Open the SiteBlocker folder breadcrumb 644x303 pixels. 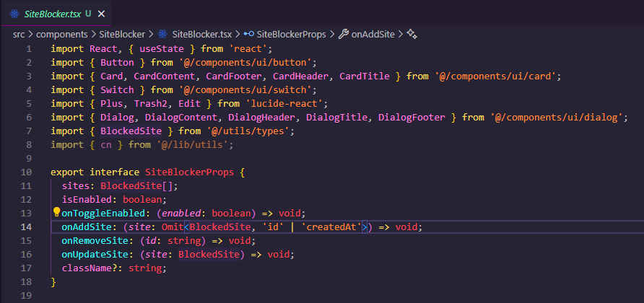[x=122, y=35]
